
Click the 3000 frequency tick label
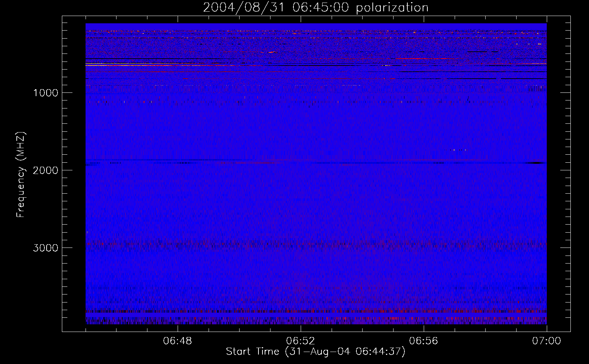point(46,248)
